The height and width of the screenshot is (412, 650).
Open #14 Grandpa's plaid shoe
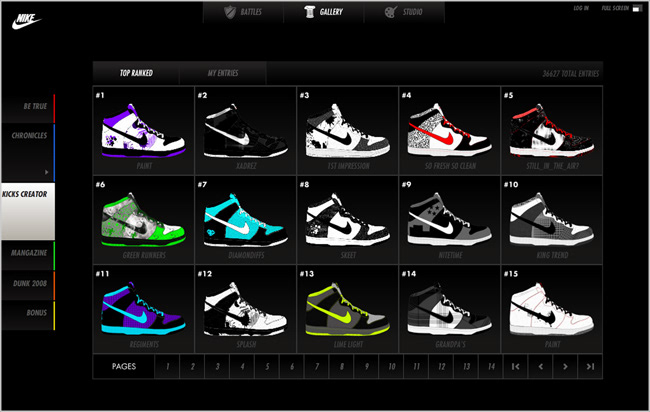click(x=449, y=309)
